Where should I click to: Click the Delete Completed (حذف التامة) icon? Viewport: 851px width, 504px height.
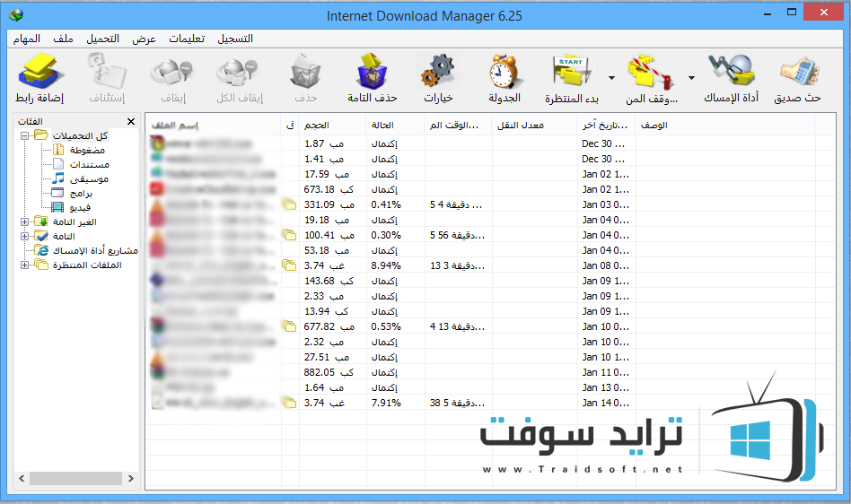click(373, 72)
